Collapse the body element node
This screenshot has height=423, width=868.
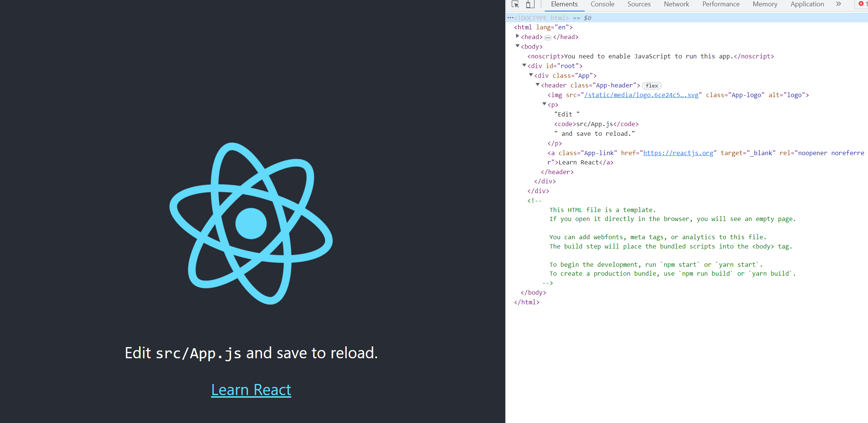point(518,46)
